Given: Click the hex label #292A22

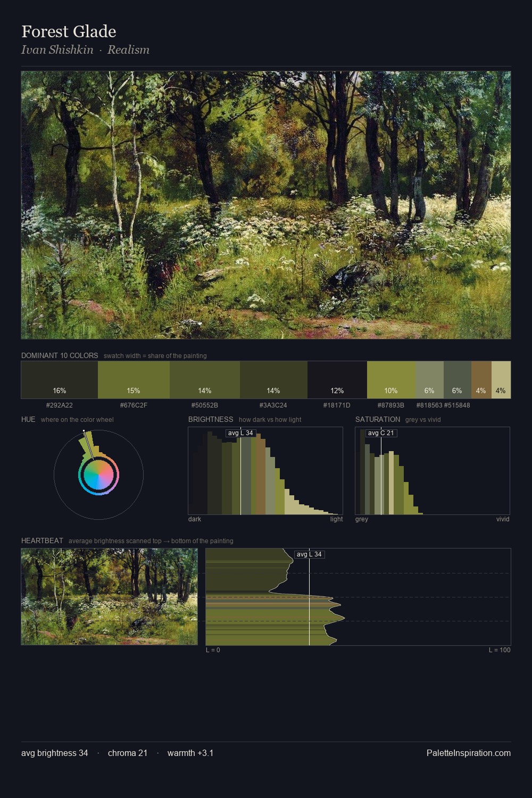Looking at the screenshot, I should (60, 405).
